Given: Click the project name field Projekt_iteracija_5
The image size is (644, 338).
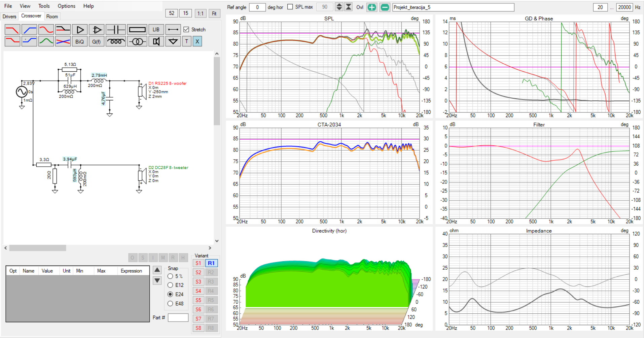Looking at the screenshot, I should tap(453, 7).
